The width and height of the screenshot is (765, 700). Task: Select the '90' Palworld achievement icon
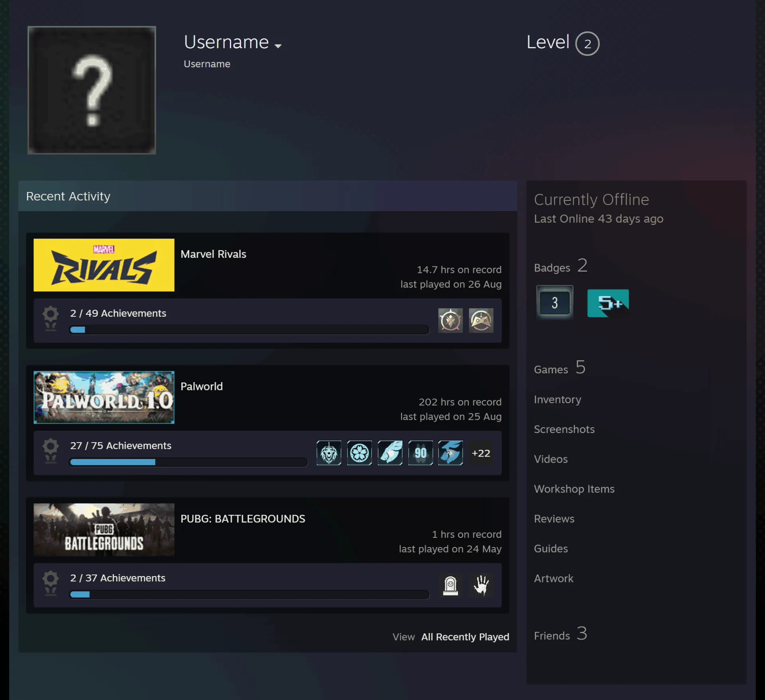click(x=420, y=453)
